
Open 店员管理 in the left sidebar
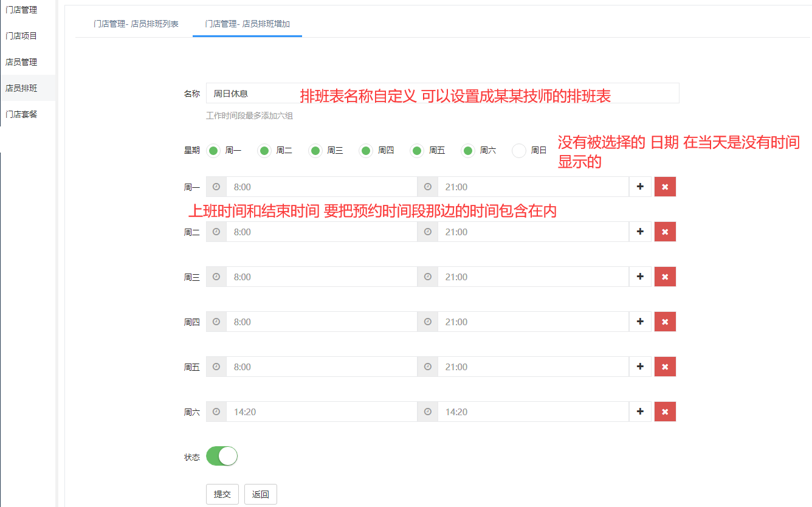click(x=22, y=62)
